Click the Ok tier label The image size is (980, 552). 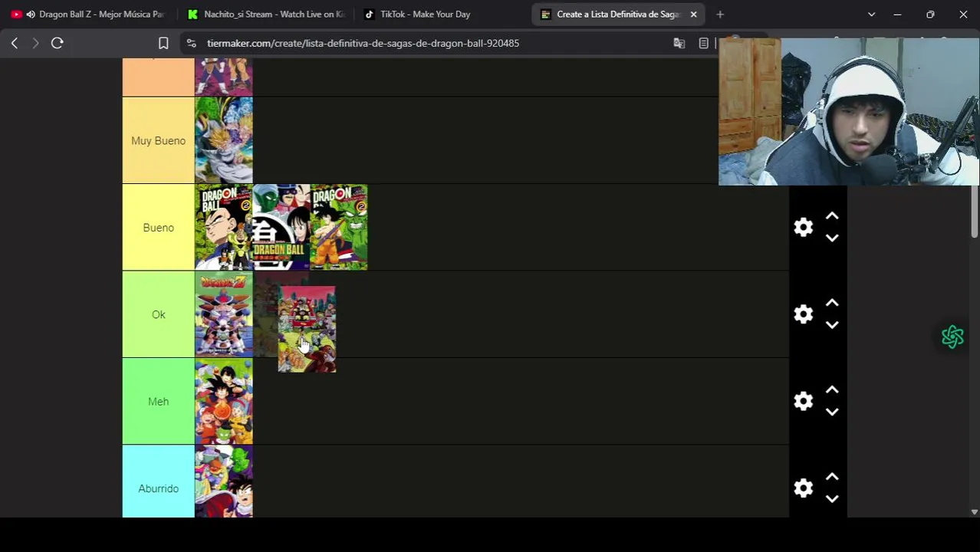pos(158,314)
